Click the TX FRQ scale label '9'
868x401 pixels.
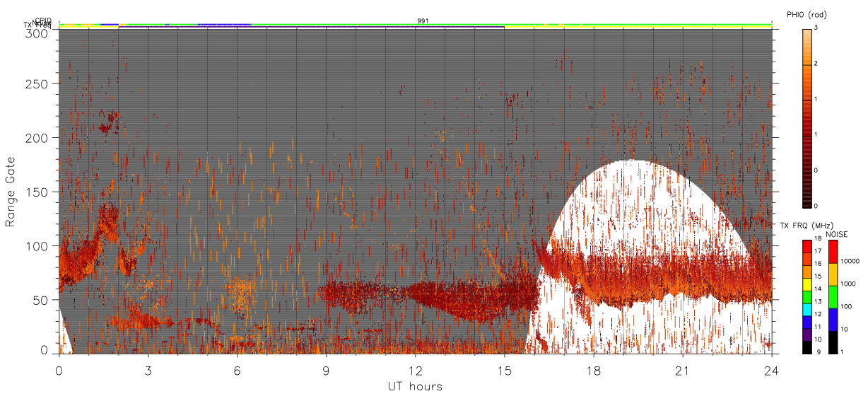pos(819,351)
